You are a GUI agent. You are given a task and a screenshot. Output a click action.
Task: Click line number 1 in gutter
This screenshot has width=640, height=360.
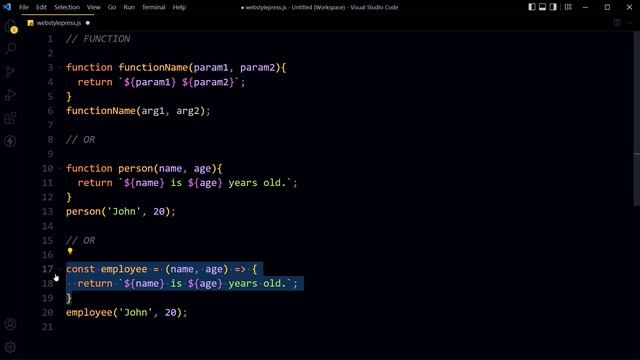tap(50, 39)
